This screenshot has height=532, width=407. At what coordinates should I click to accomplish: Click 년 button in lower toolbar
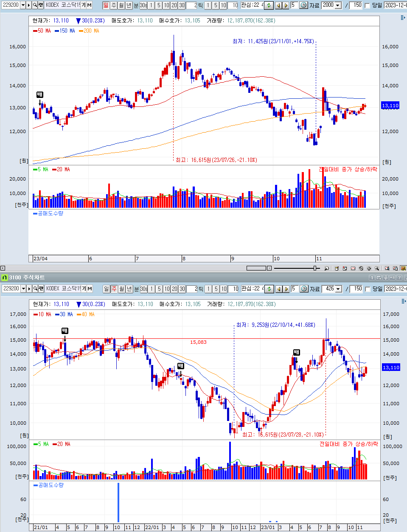coord(129,289)
